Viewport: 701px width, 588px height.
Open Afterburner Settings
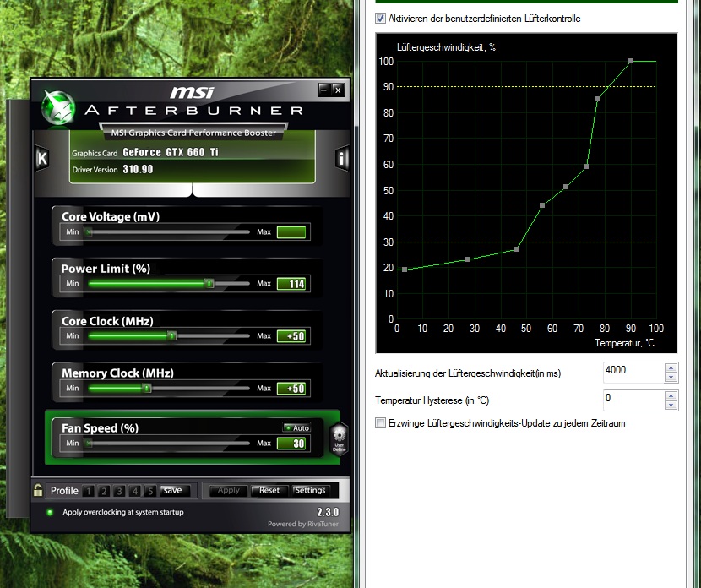click(x=310, y=490)
